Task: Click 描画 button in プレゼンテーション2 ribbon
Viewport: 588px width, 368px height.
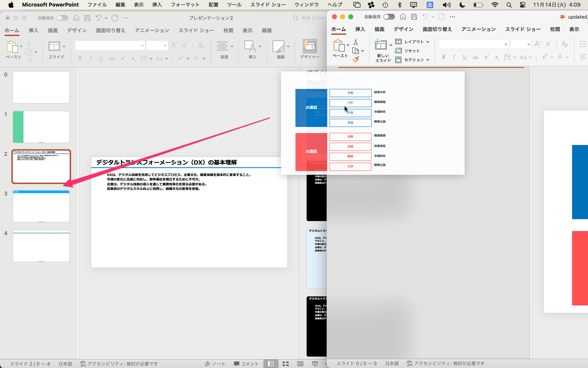Action: coord(281,50)
